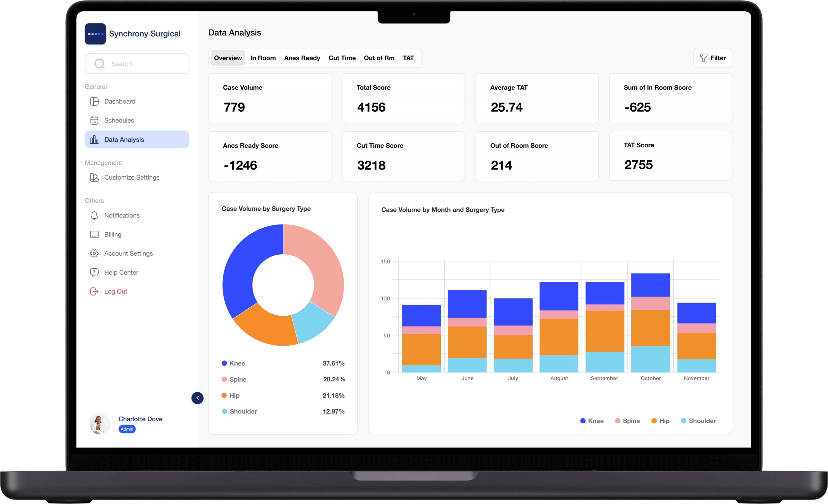Switch to the Out of Rm tab
Viewport: 828px width, 504px height.
click(379, 58)
